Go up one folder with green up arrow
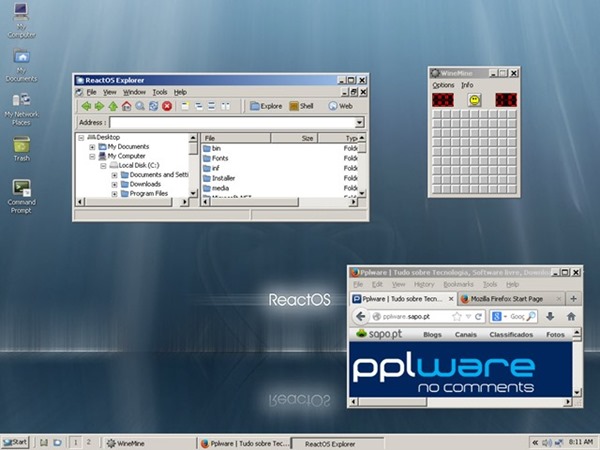This screenshot has height=450, width=600. [113, 106]
